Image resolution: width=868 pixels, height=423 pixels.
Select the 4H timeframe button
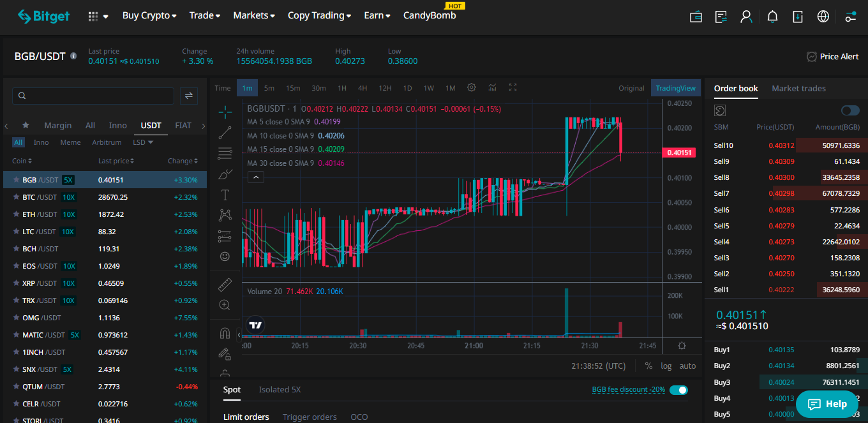coord(363,88)
